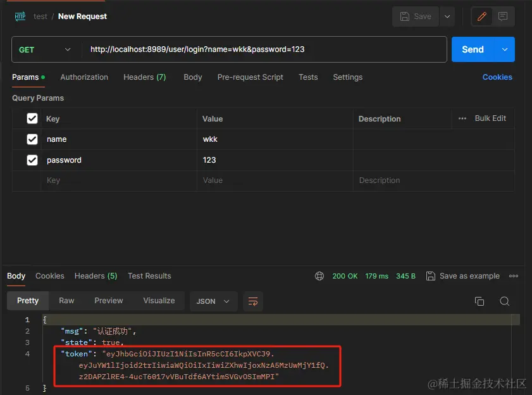Open the pencil edit icon

pos(482,16)
